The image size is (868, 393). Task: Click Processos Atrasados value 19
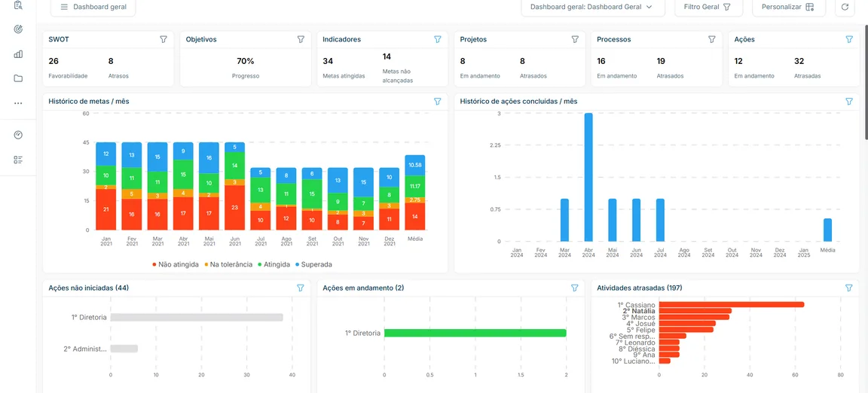[x=661, y=61]
